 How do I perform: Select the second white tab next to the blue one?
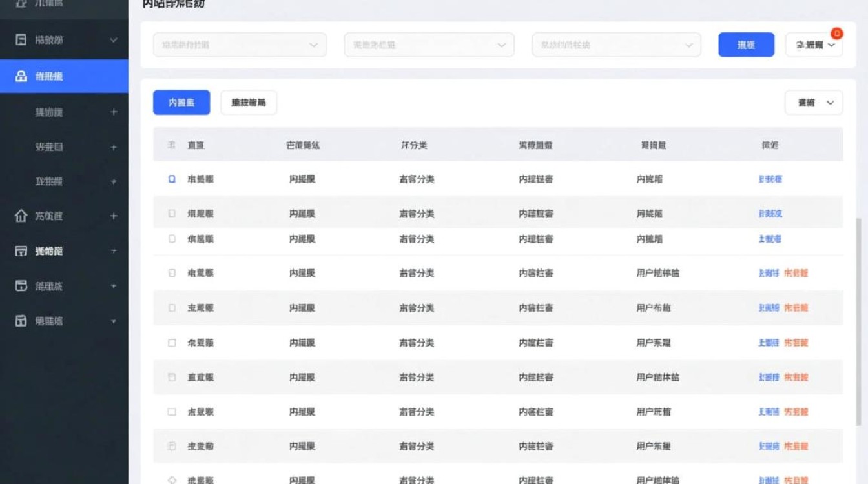point(248,102)
